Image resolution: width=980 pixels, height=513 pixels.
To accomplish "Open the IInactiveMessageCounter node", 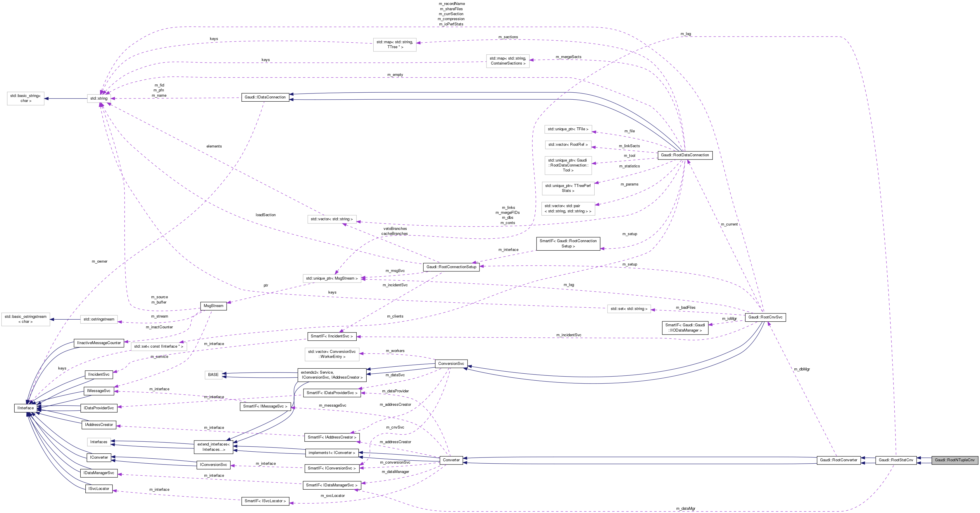I will coord(99,343).
